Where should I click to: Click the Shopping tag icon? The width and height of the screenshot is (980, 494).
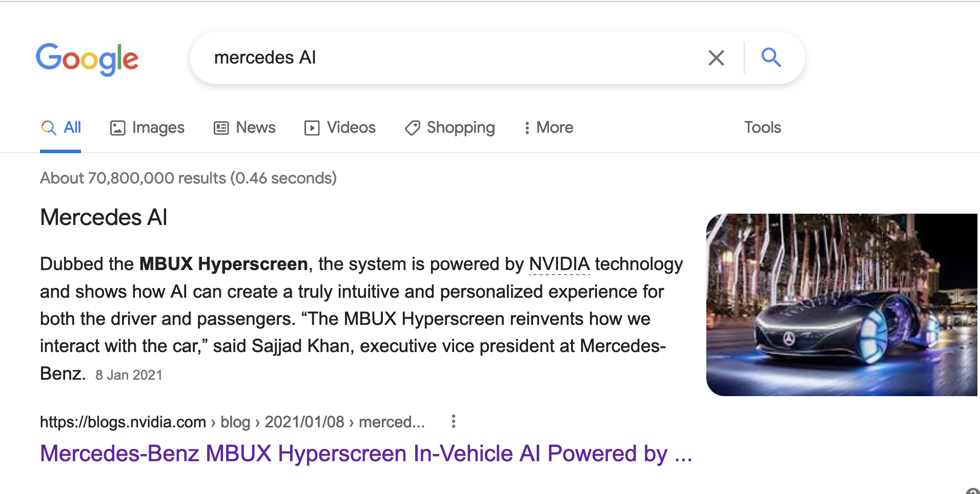click(x=412, y=128)
